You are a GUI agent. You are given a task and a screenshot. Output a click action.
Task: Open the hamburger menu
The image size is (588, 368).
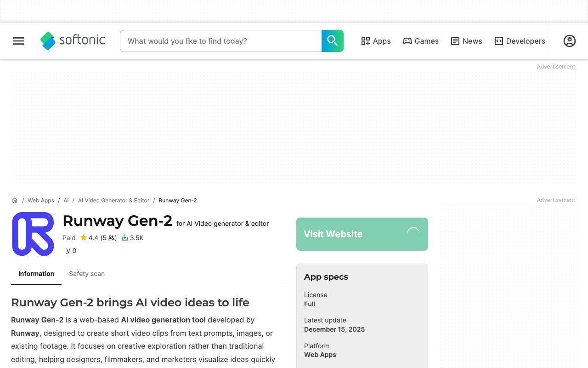pyautogui.click(x=18, y=41)
